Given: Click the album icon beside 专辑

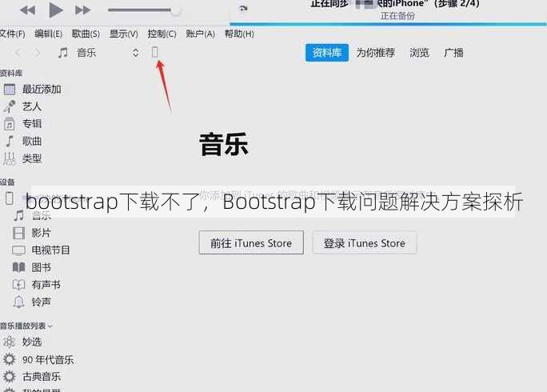Looking at the screenshot, I should [10, 123].
